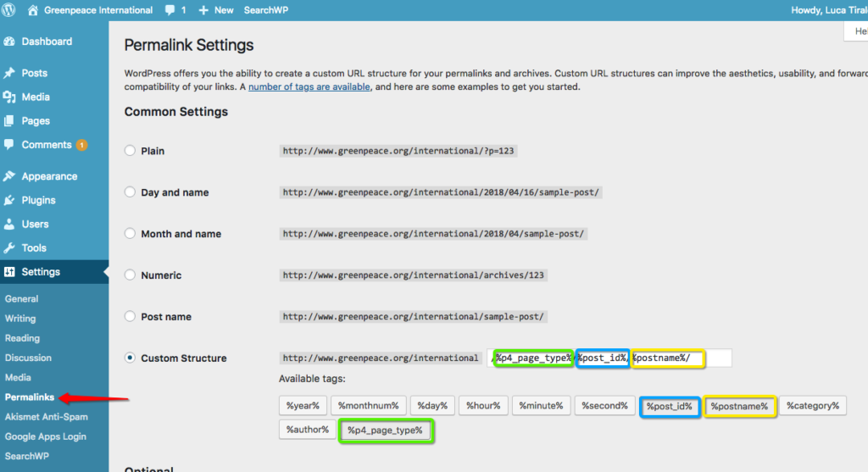Click the Comments speech bubble sidebar icon
Viewport: 868px width, 472px height.
(x=9, y=144)
